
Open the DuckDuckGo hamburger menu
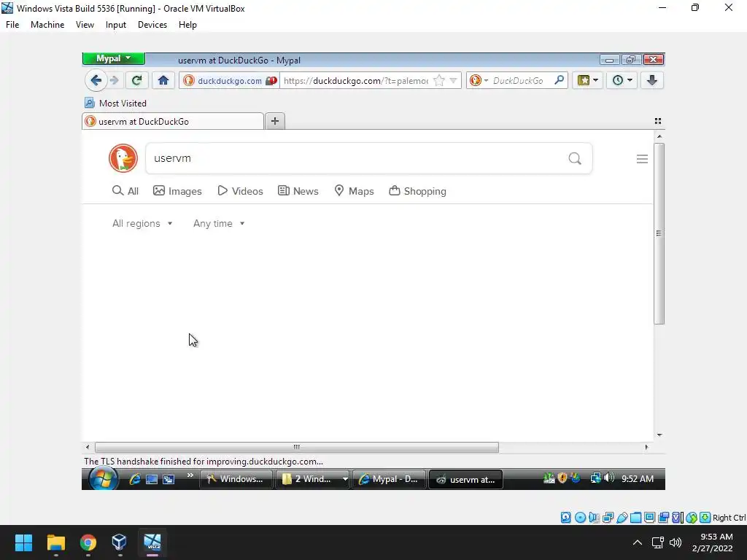coord(642,158)
